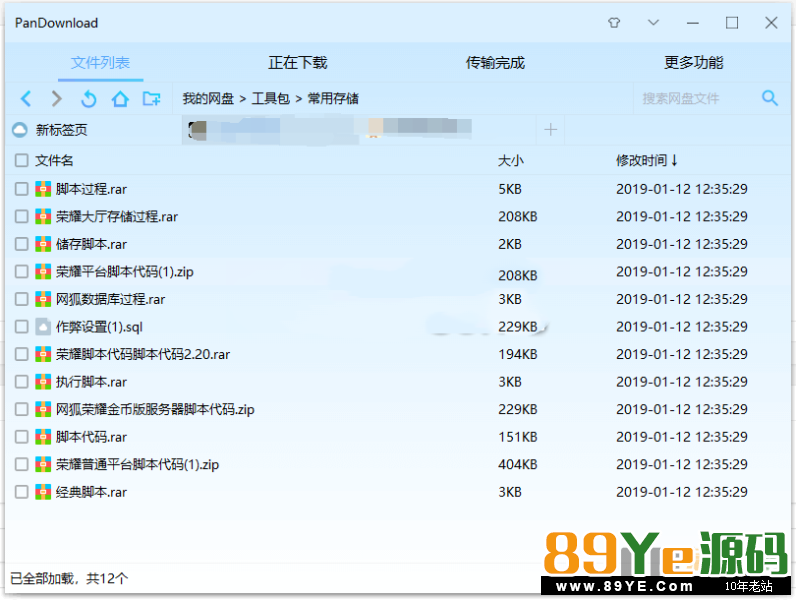Select the file name 网狐荣耀金币版服务器脚本代码.zip
The height and width of the screenshot is (600, 796).
coord(155,409)
